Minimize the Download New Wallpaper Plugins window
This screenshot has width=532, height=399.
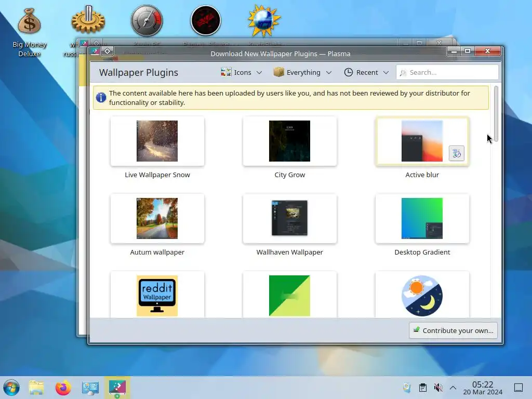pos(454,51)
